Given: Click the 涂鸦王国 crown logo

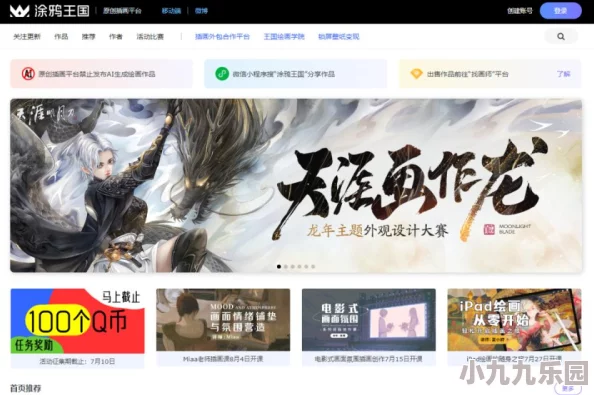Looking at the screenshot, I should click(19, 11).
